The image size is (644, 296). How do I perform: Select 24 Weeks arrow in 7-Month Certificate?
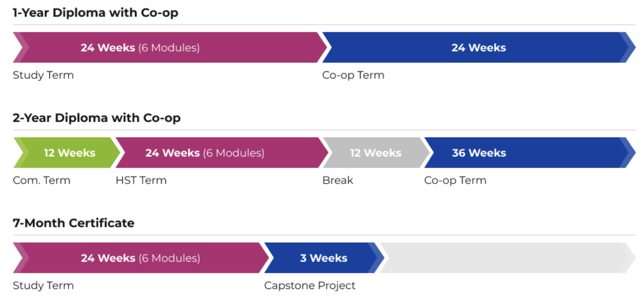(141, 258)
